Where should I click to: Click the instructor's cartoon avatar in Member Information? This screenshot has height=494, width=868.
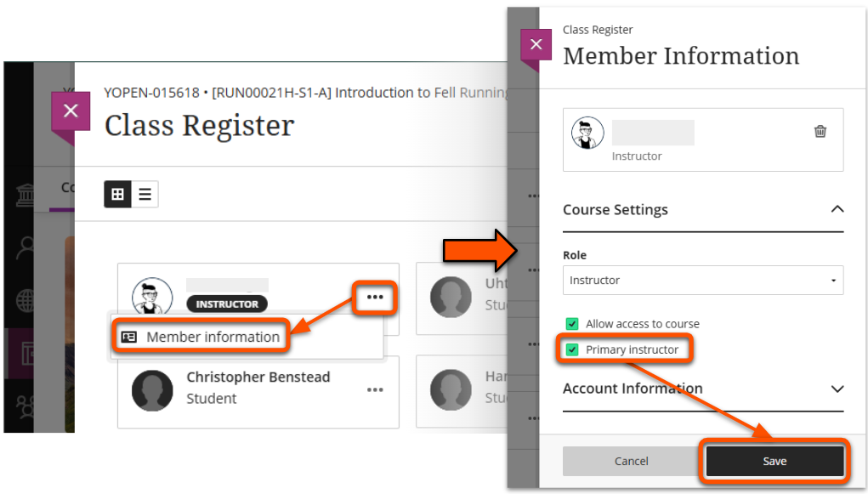pyautogui.click(x=587, y=133)
